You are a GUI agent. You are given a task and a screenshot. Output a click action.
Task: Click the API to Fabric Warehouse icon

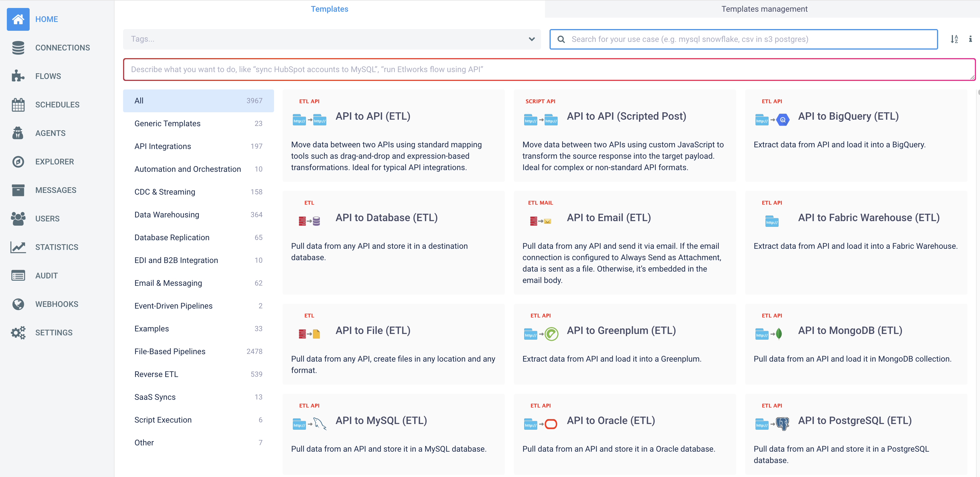point(771,221)
